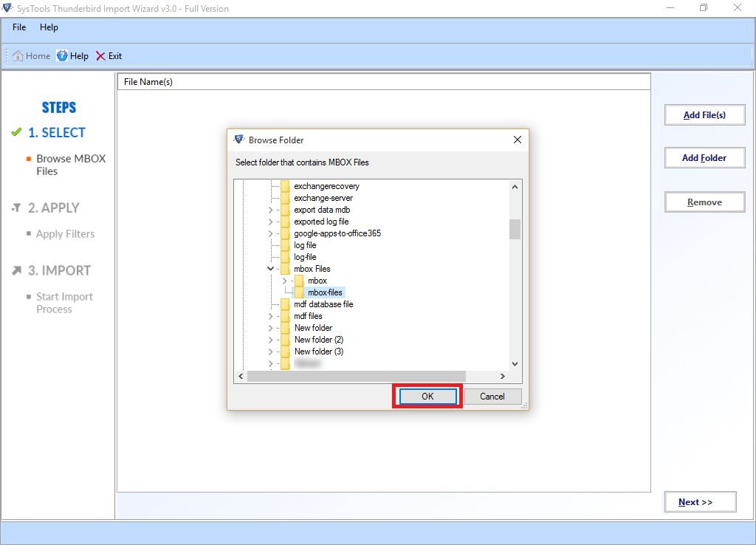This screenshot has width=756, height=545.
Task: Click the Apply Filters step
Action: 66,234
